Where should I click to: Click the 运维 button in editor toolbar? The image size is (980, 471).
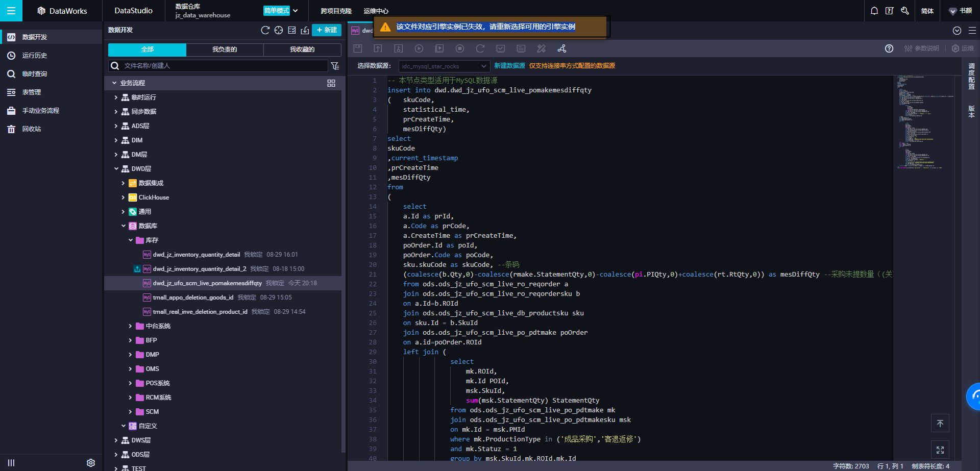(963, 48)
